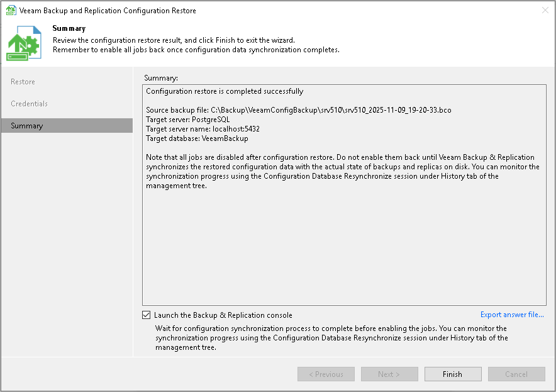Click the bold Summary heading in the header
The width and height of the screenshot is (556, 392).
pyautogui.click(x=69, y=28)
